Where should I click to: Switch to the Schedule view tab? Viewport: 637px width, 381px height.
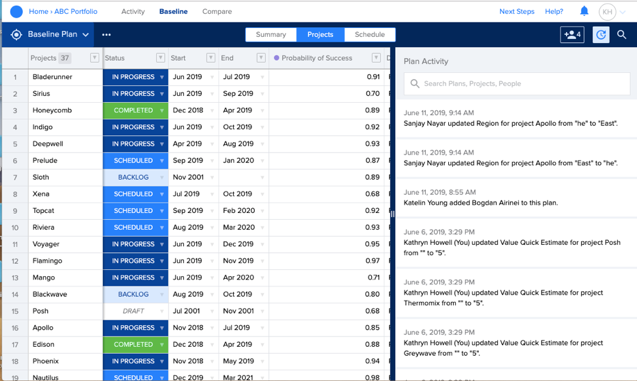click(370, 35)
